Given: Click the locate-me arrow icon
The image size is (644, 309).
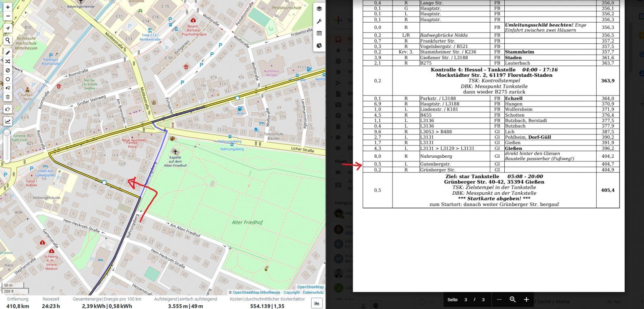Looking at the screenshot, I should [x=8, y=28].
